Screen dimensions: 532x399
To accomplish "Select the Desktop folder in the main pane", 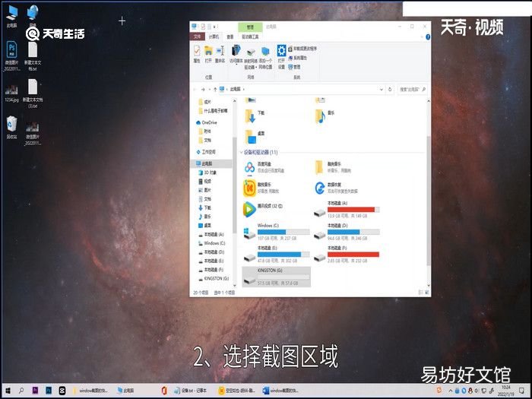I will point(255,137).
